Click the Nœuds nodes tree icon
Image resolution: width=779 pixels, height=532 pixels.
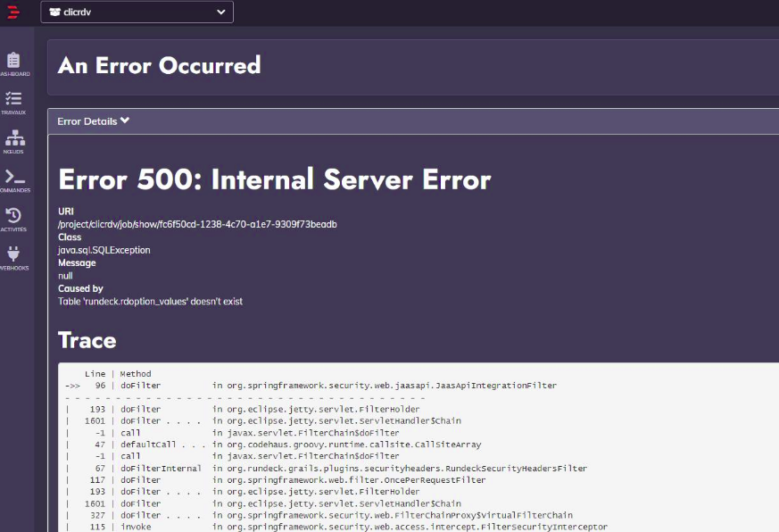[x=14, y=137]
